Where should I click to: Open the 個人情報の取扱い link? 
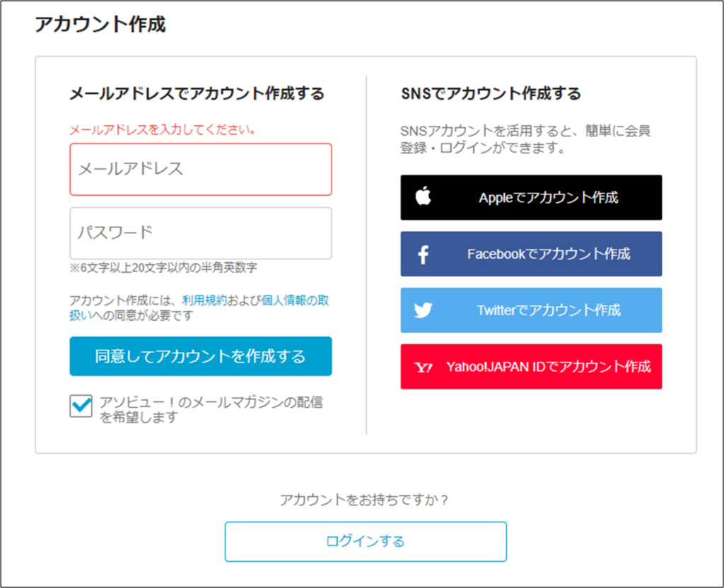tap(294, 300)
